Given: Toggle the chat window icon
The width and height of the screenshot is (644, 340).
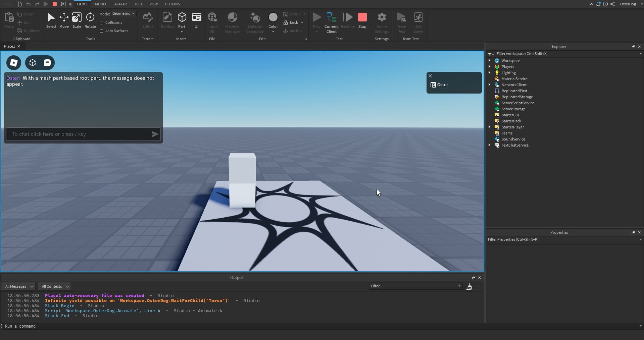Looking at the screenshot, I should pos(47,63).
